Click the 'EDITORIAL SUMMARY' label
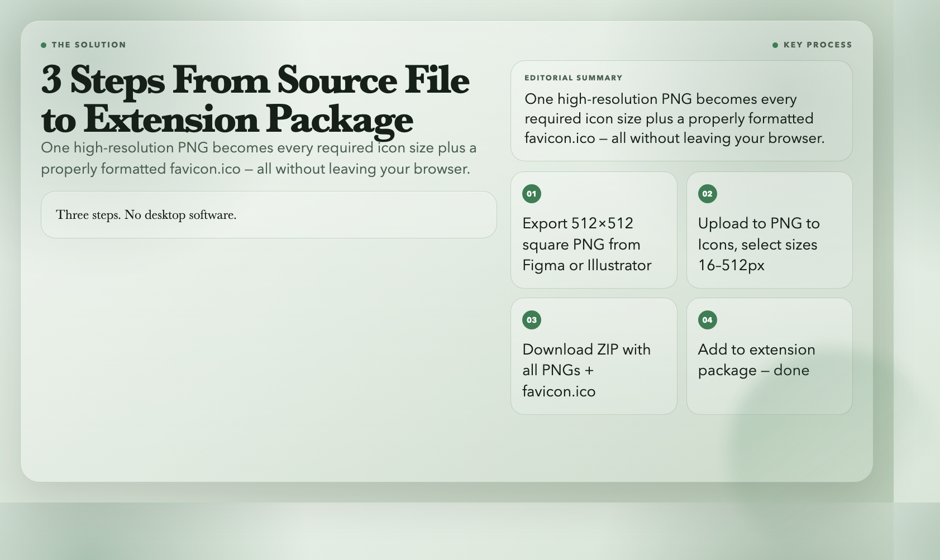 tap(574, 78)
